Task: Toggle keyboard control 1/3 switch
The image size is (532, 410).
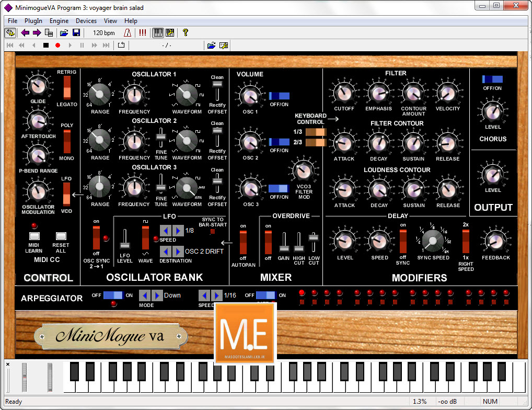Action: [316, 132]
